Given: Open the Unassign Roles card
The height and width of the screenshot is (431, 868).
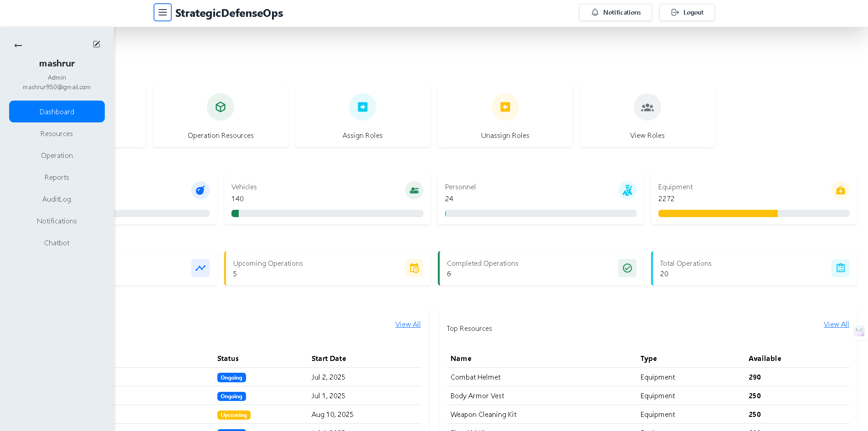Looking at the screenshot, I should 505,117.
